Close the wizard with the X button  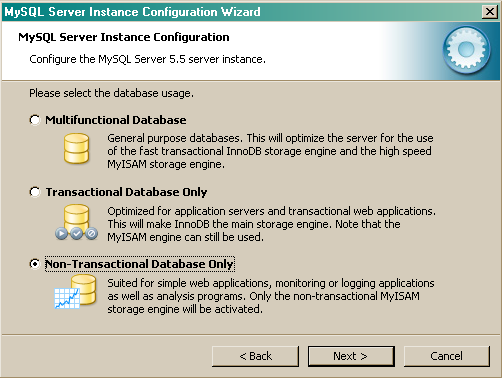(490, 12)
